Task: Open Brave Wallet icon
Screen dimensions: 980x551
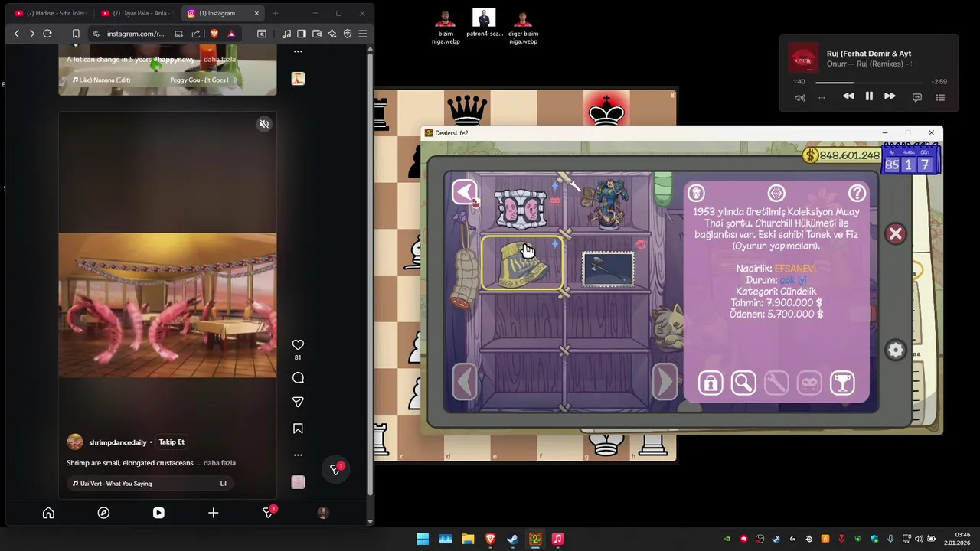Action: pos(317,34)
